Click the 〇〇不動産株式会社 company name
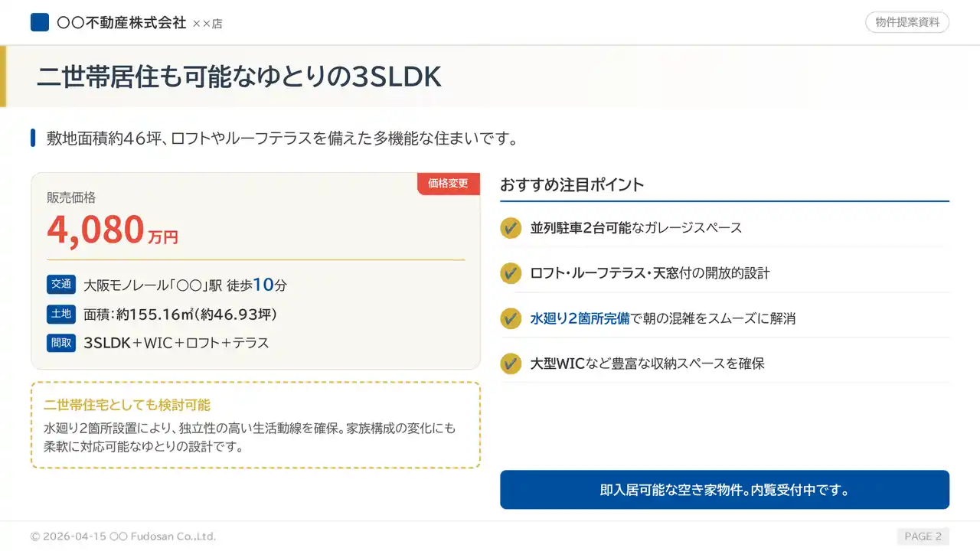Viewport: 980px width, 551px height. tap(122, 23)
